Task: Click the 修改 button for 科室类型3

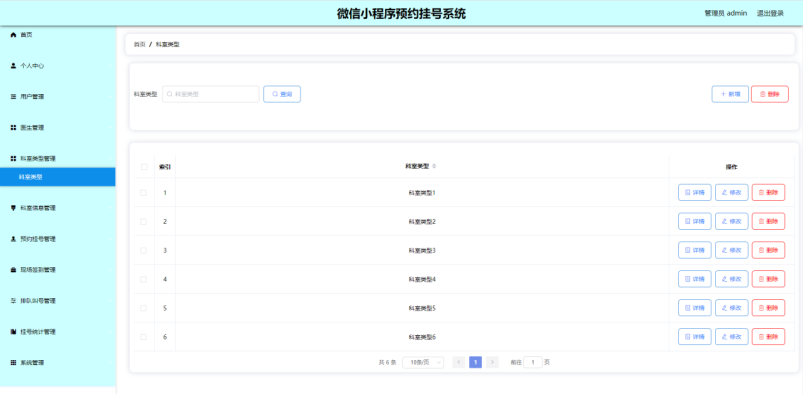Action: click(x=732, y=250)
